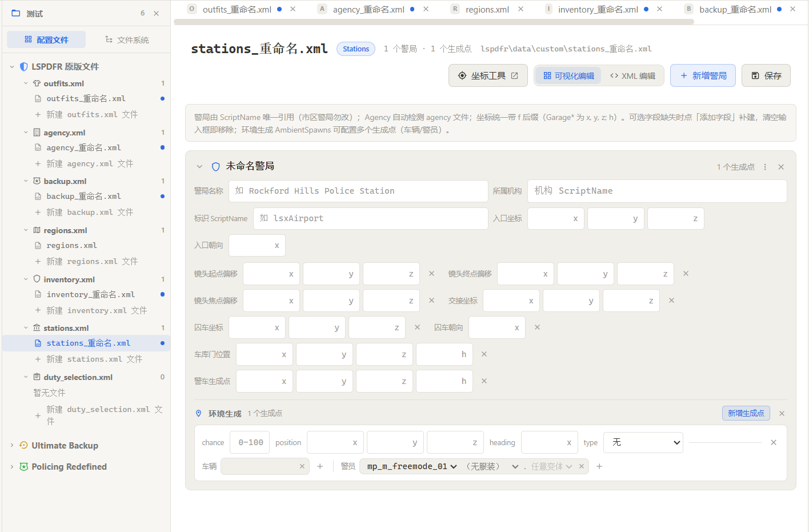
Task: Collapse the stations.xml tree node
Action: pos(26,328)
